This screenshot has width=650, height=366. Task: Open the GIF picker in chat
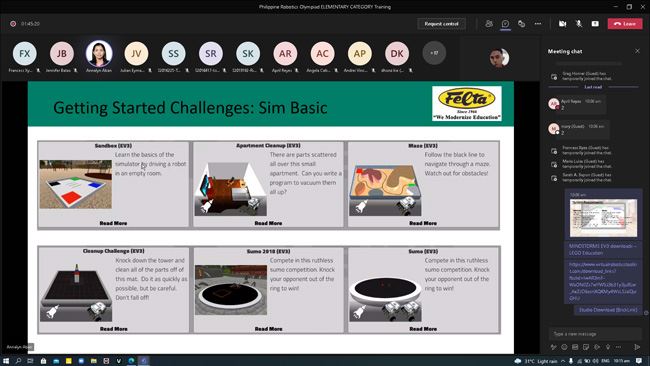click(x=575, y=347)
